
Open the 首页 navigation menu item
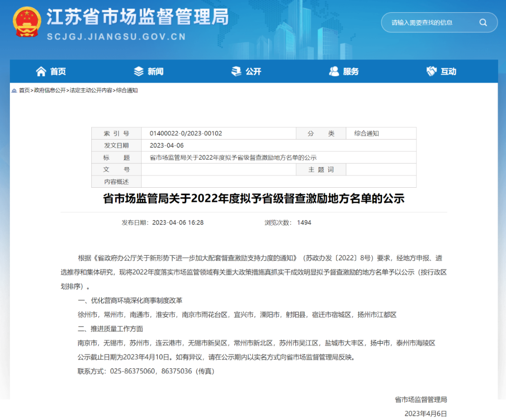click(x=58, y=72)
